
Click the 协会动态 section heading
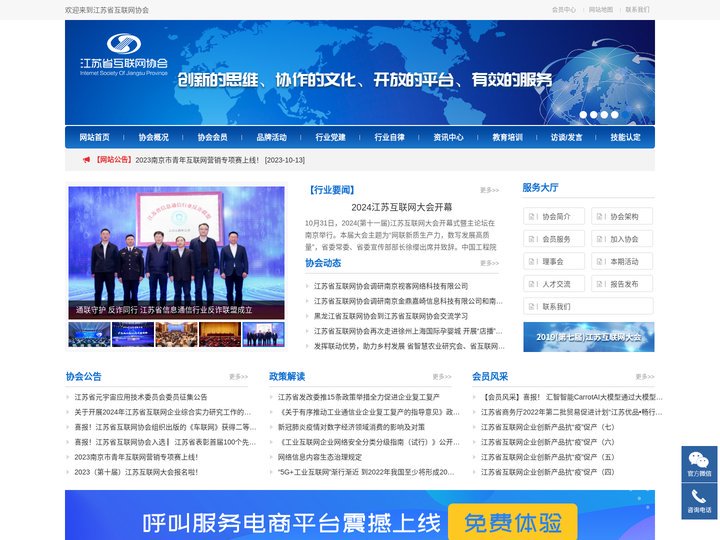coord(323,263)
